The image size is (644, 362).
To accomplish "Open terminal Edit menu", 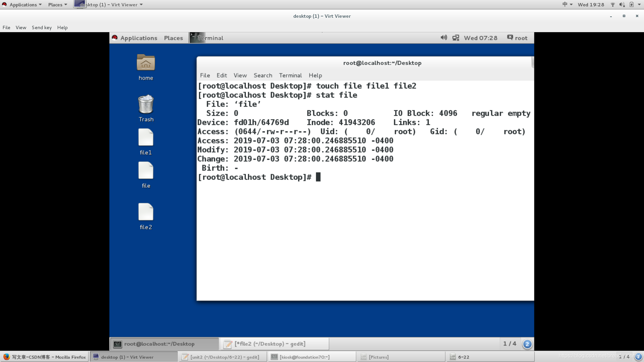I will coord(222,75).
